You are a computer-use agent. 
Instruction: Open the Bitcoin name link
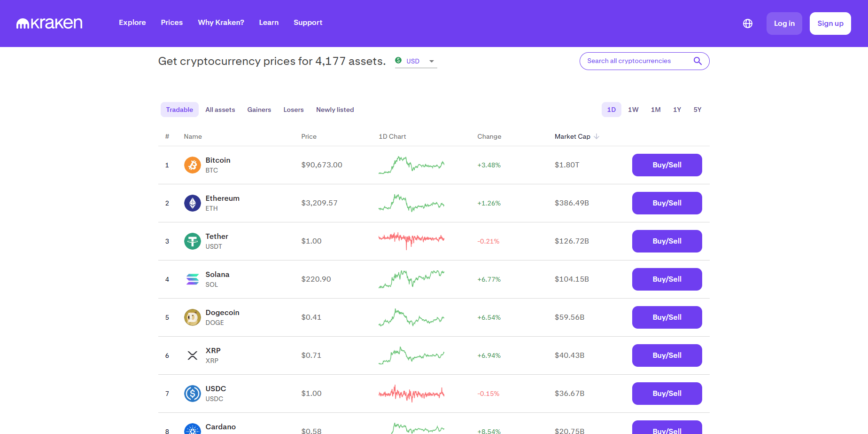(218, 160)
